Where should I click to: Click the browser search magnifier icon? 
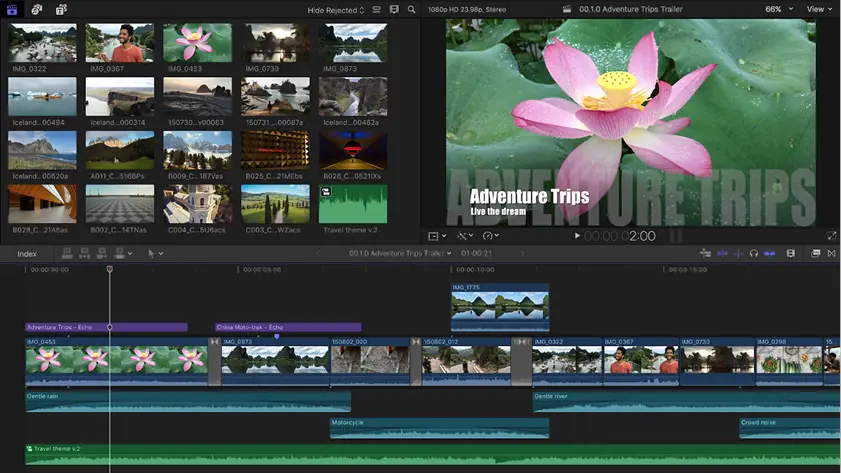(411, 9)
